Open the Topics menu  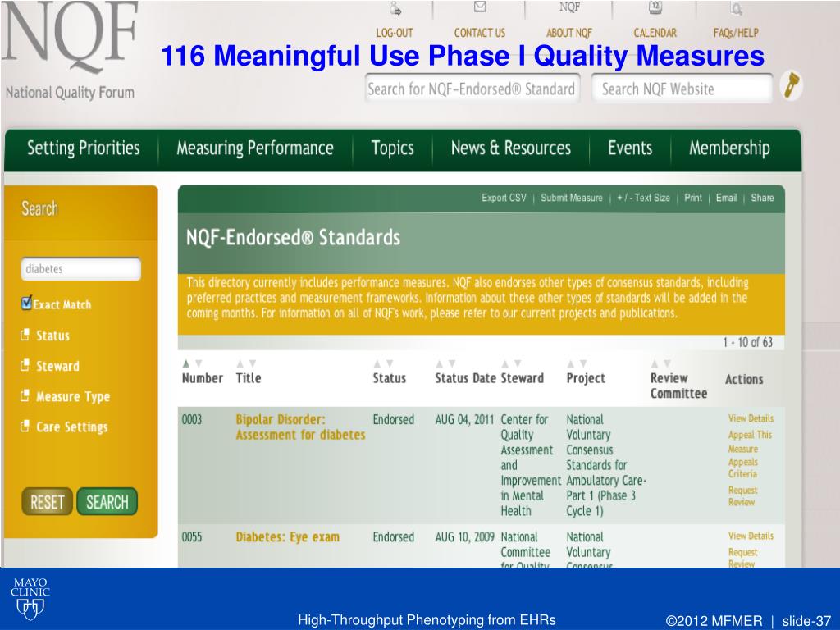[x=393, y=148]
